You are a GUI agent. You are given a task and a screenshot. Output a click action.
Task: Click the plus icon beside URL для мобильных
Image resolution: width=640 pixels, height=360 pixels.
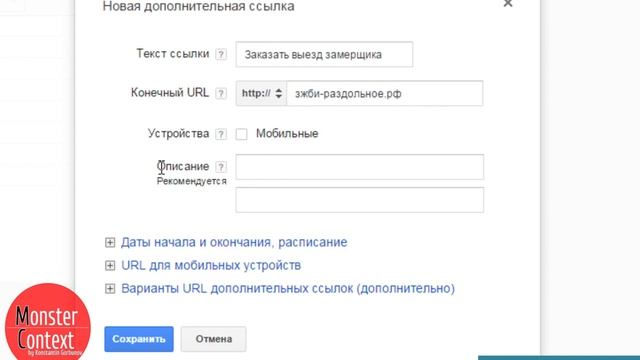pos(110,266)
